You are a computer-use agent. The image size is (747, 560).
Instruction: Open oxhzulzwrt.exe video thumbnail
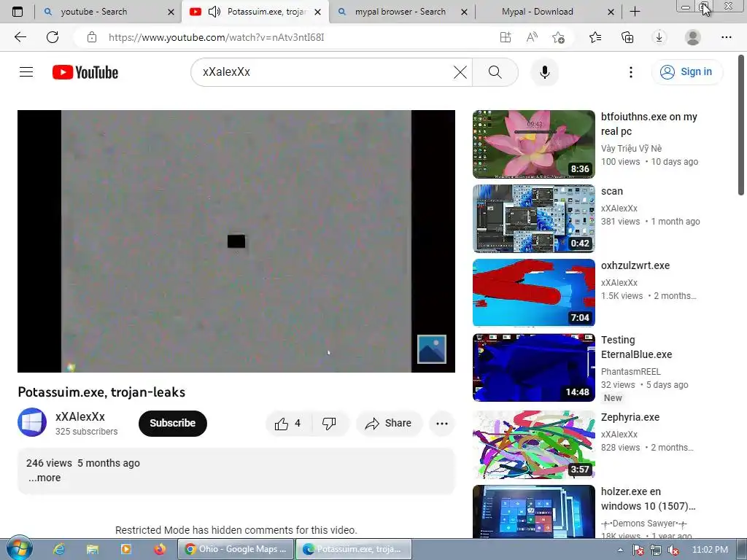click(533, 293)
